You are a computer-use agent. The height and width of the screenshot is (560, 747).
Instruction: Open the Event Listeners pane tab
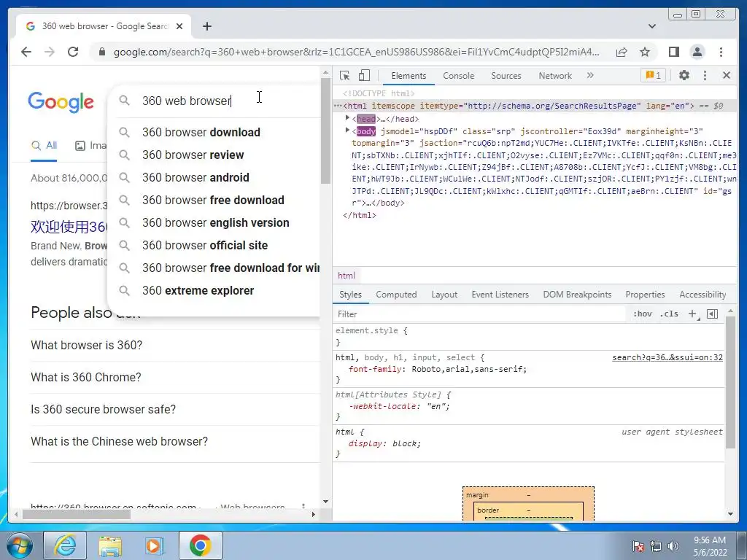click(x=500, y=295)
